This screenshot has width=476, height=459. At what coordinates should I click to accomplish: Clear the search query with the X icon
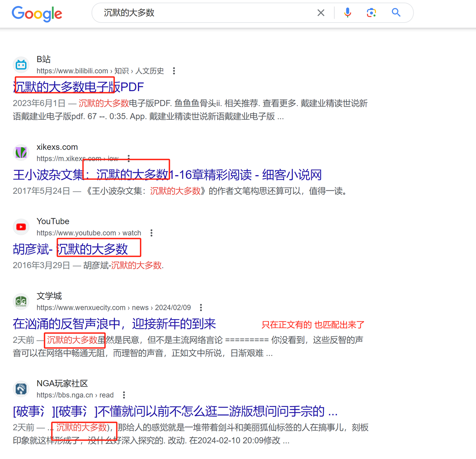pos(321,13)
